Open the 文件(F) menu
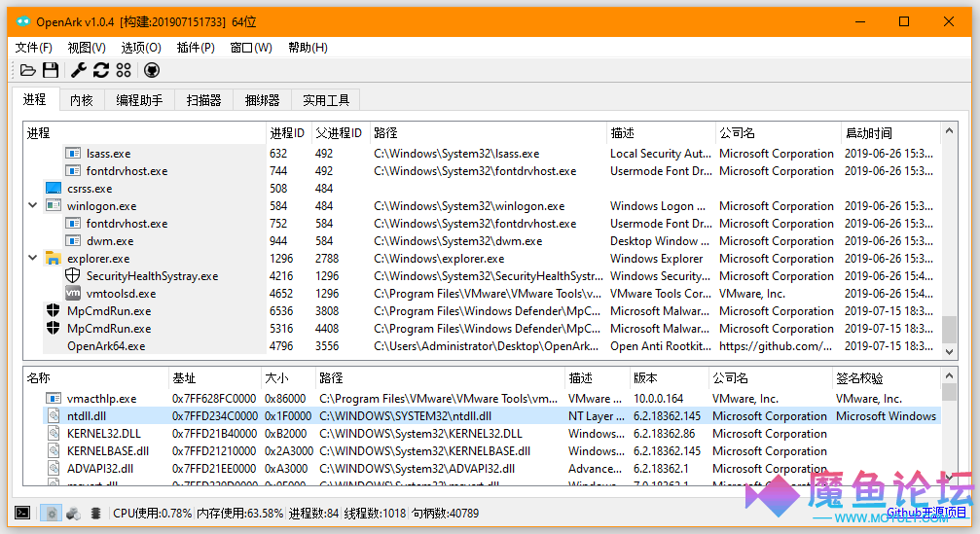The height and width of the screenshot is (534, 980). click(34, 48)
